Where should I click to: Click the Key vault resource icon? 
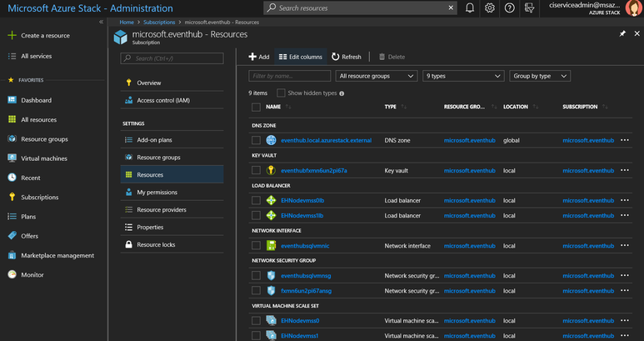point(271,170)
